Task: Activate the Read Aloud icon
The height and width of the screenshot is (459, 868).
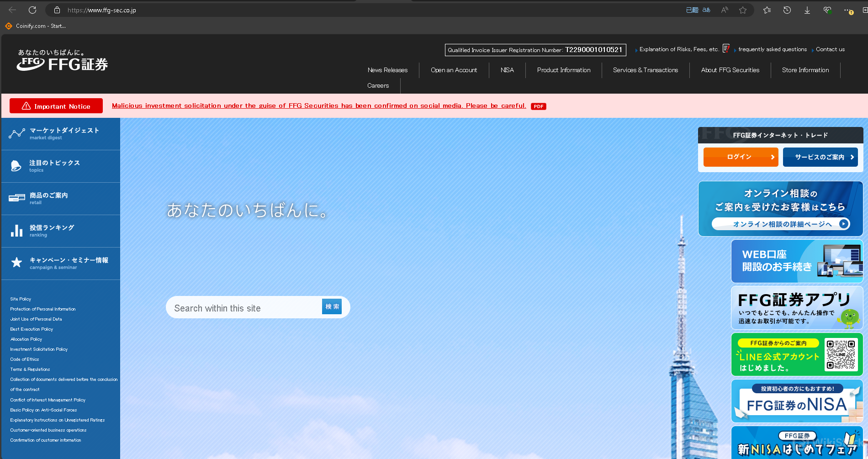Action: (x=725, y=10)
